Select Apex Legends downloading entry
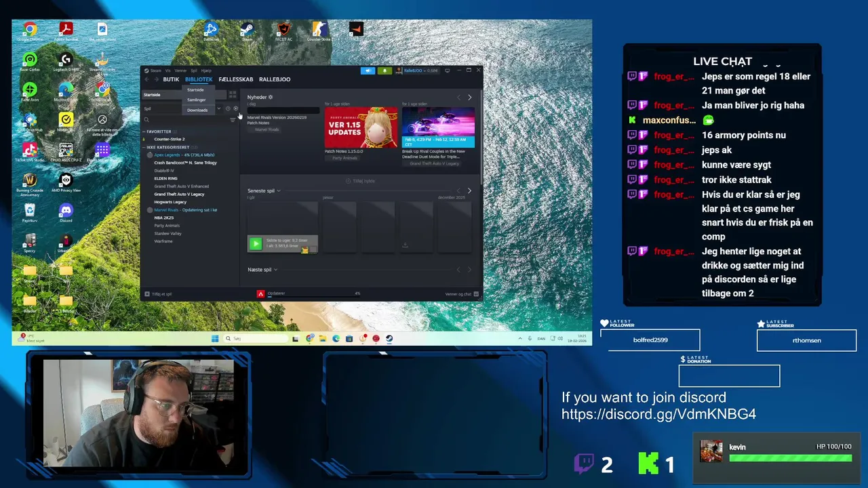The width and height of the screenshot is (868, 488). (184, 155)
